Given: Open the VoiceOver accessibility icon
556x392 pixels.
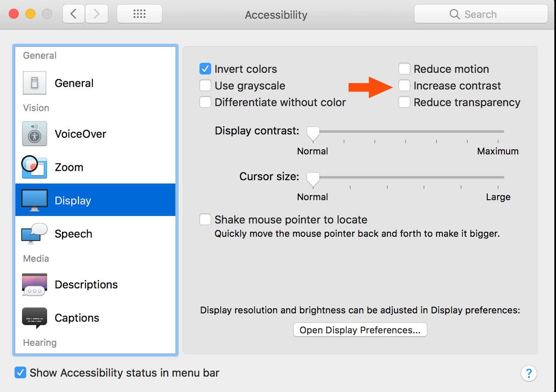Looking at the screenshot, I should pos(35,134).
